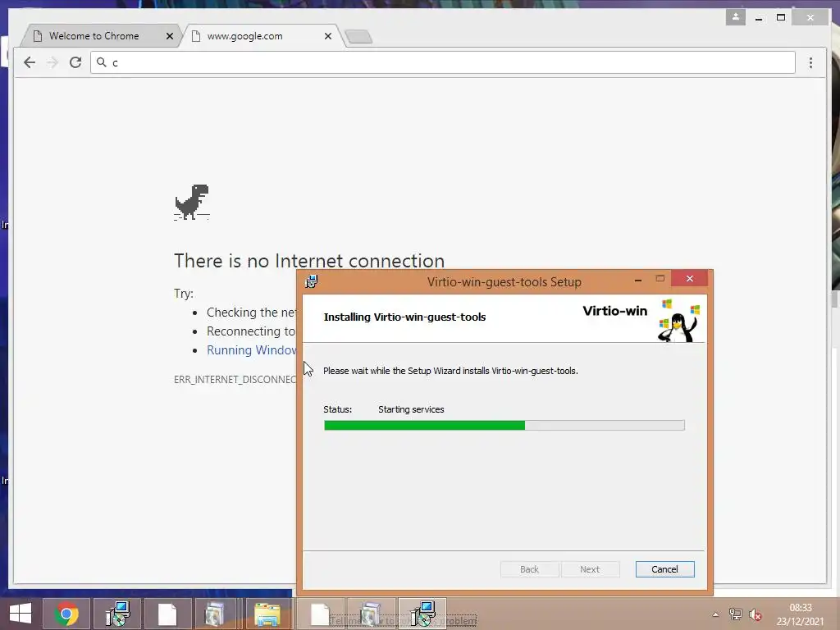
Task: Click the 'Starting services' status text
Action: 411,409
